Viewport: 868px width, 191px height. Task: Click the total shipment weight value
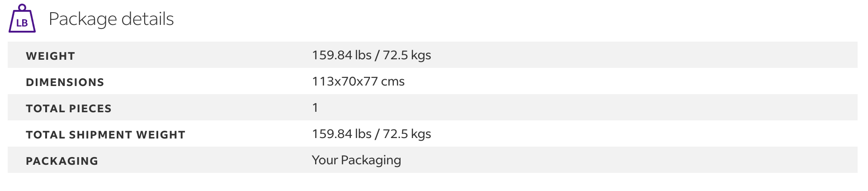[x=371, y=134]
